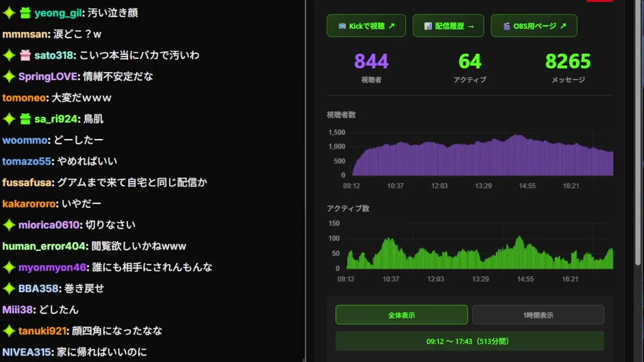Click the star badge beside tanuki921
644x362 pixels.
(x=9, y=331)
